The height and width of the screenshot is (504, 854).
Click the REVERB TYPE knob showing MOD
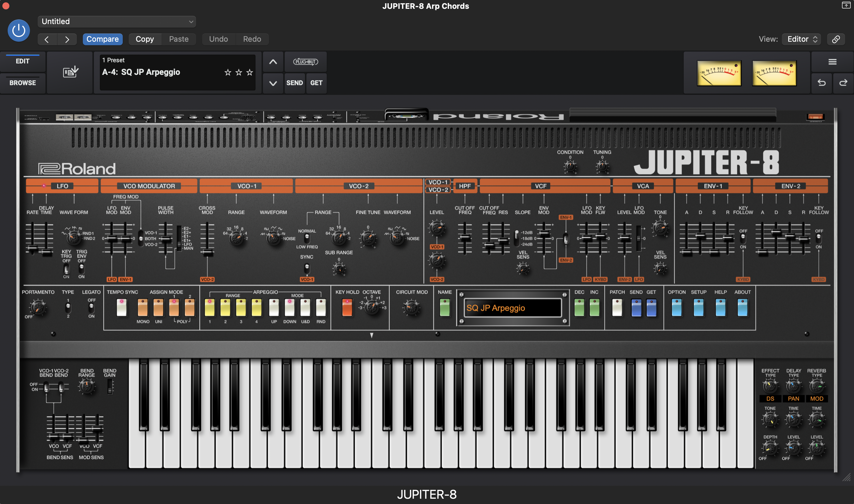click(x=817, y=387)
